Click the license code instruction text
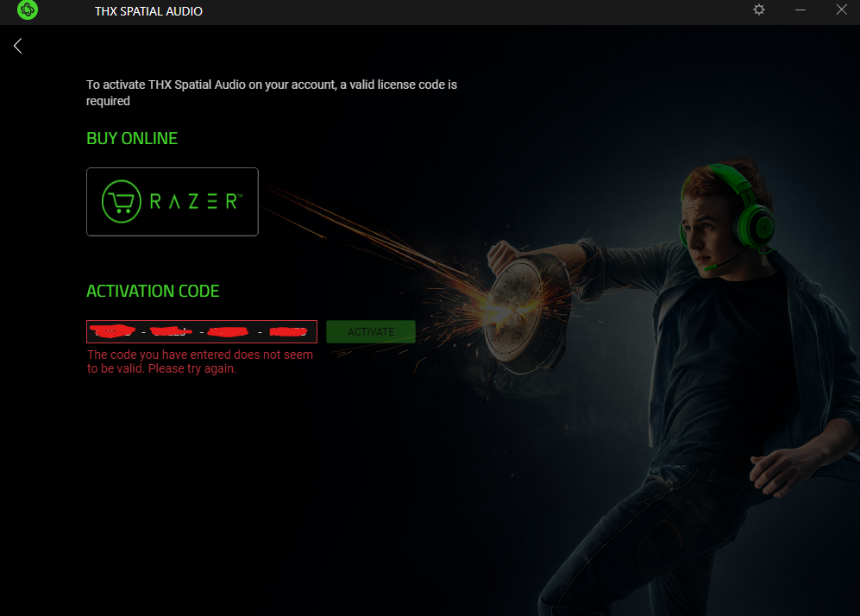 (272, 92)
